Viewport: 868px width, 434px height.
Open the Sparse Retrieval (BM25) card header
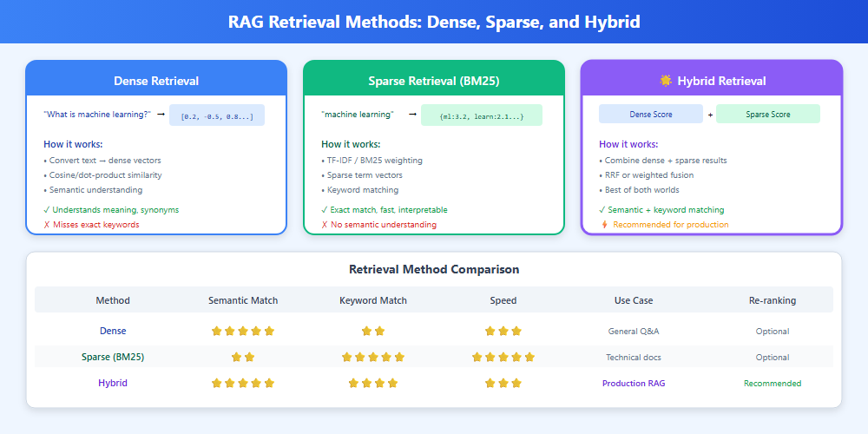(x=434, y=81)
